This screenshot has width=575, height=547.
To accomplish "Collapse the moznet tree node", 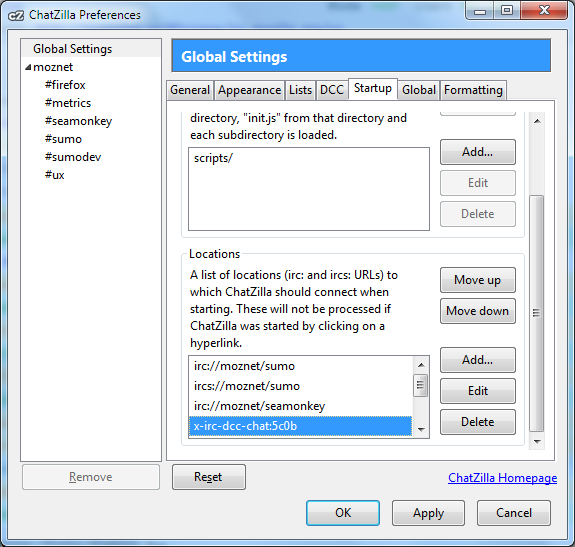I will tap(28, 67).
